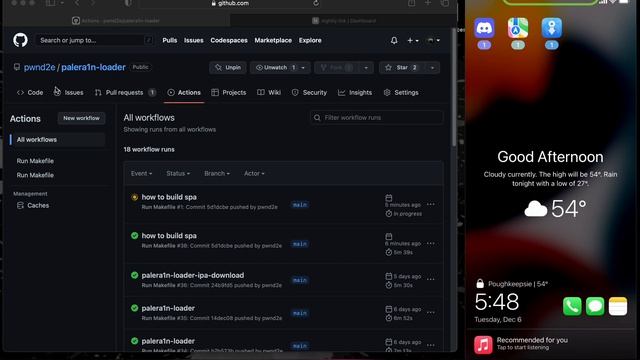The image size is (640, 360).
Task: Focus the Search or jump to field
Action: (94, 40)
